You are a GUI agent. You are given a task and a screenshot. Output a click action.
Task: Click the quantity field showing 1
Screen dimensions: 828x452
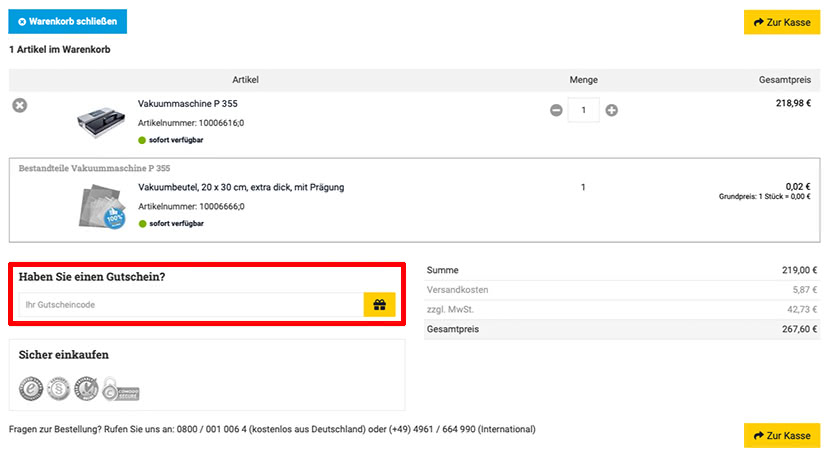click(584, 110)
